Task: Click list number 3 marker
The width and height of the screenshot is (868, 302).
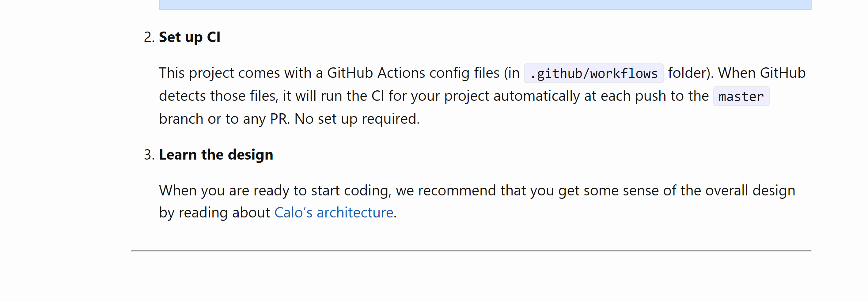Action: point(149,155)
